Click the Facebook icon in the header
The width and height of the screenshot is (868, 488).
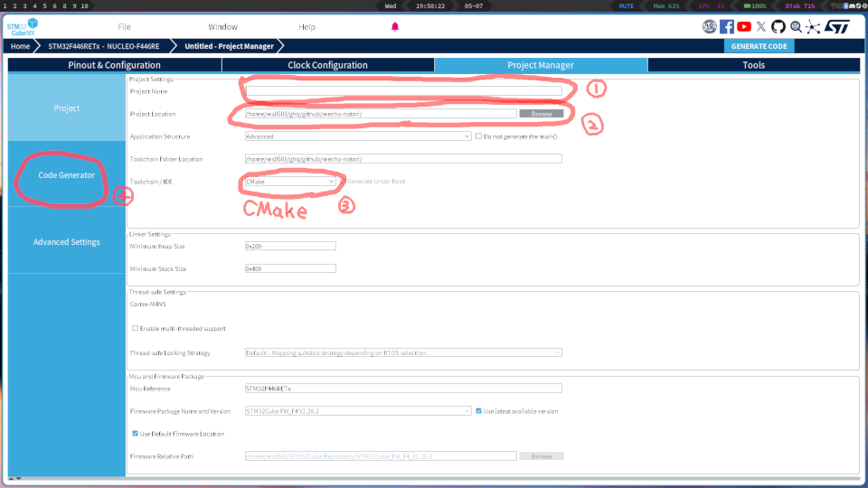pyautogui.click(x=727, y=27)
